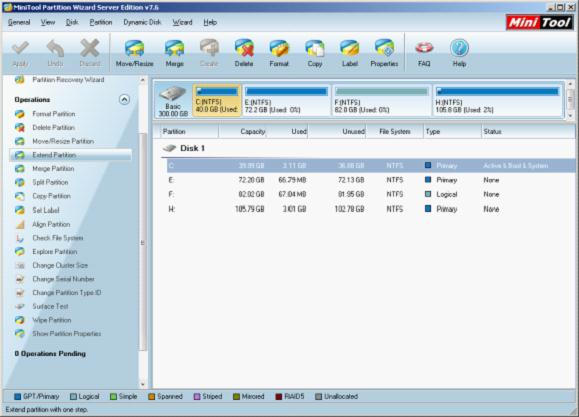The image size is (579, 417).
Task: Select the E: NTFS partition block
Action: (x=286, y=100)
